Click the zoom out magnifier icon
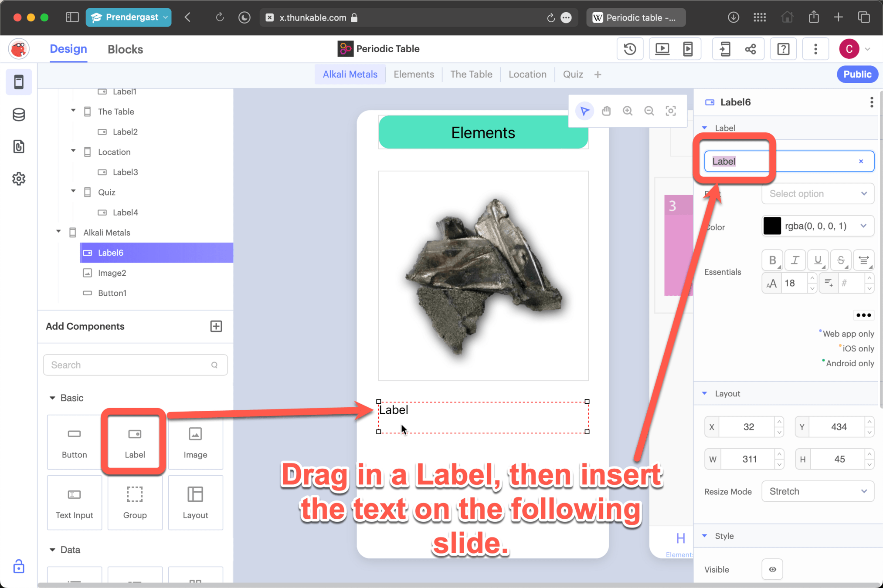The width and height of the screenshot is (883, 588). [649, 111]
